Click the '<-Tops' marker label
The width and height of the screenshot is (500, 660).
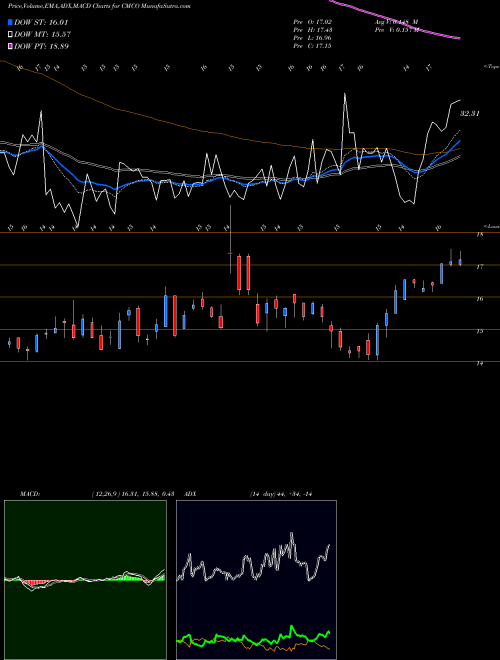[491, 67]
